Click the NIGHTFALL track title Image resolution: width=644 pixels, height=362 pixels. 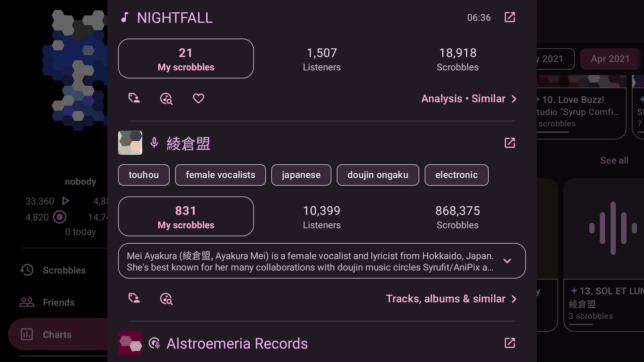tap(175, 17)
